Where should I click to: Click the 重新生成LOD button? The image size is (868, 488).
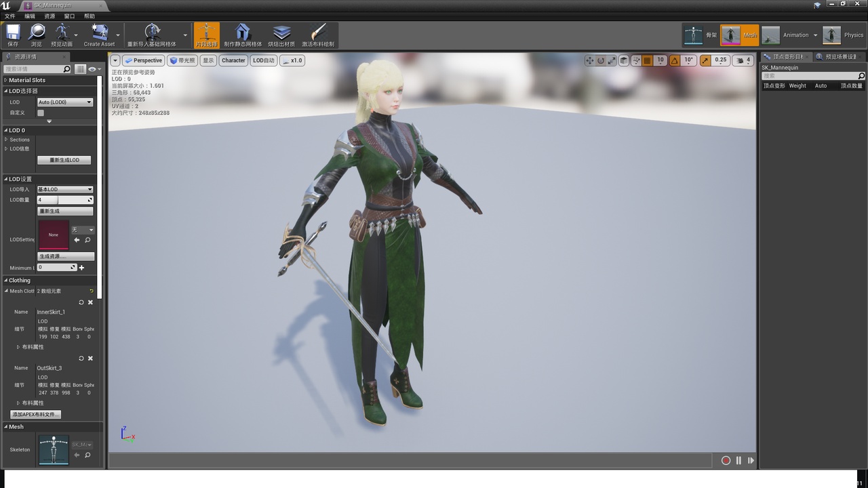[64, 160]
